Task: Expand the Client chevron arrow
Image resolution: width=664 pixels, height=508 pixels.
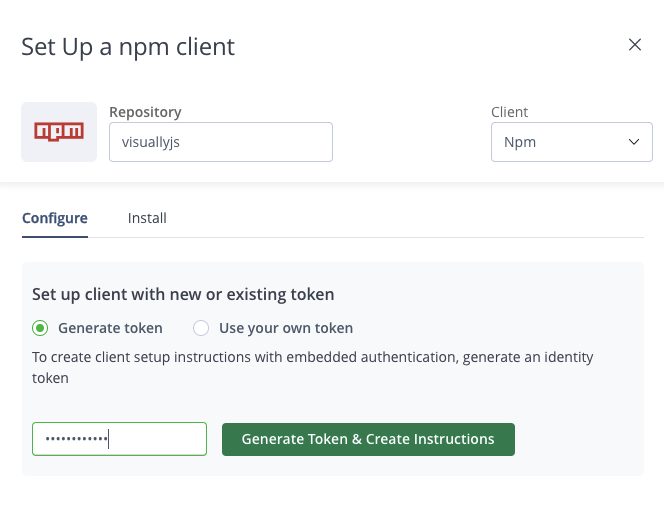Action: pyautogui.click(x=634, y=142)
